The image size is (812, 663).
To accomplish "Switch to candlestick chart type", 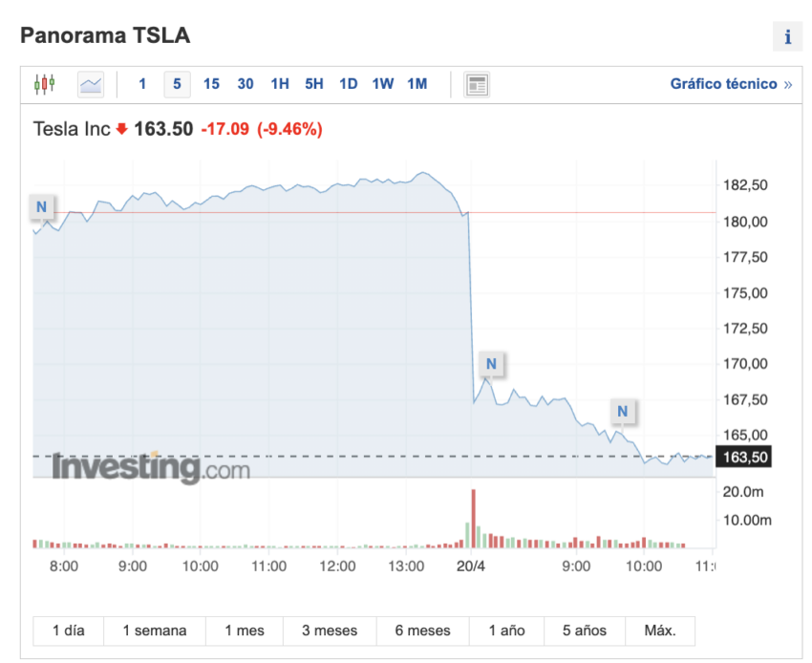I will click(x=45, y=84).
